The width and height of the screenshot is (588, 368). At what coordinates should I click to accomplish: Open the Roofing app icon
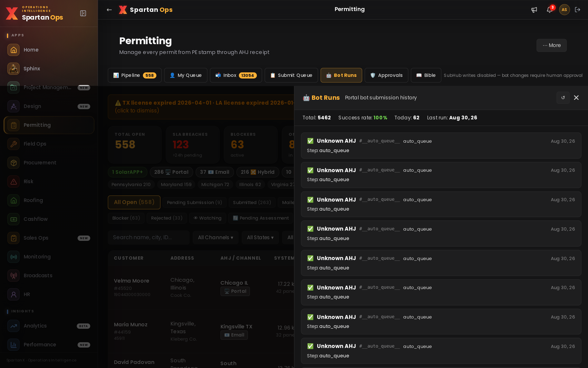point(13,200)
